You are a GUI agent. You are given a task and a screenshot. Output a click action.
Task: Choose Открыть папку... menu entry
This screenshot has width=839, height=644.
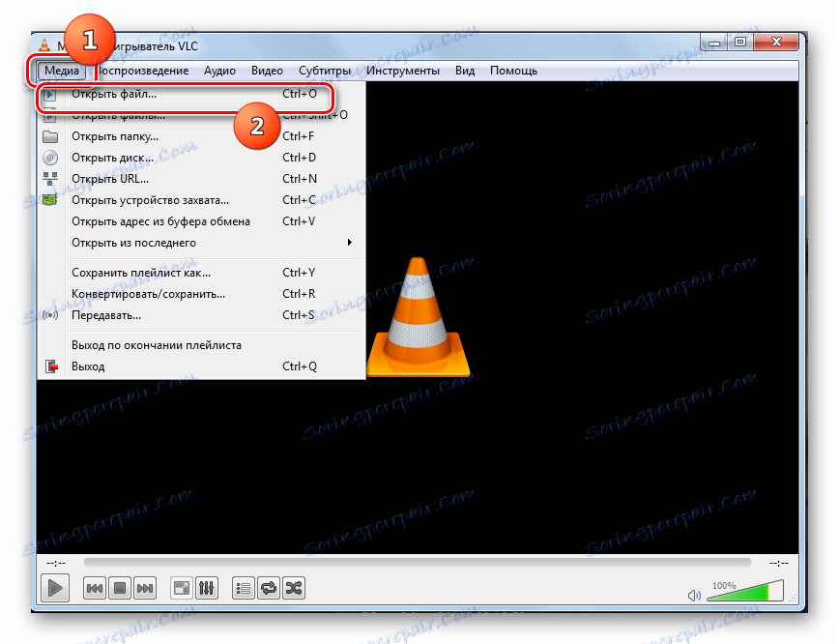tap(202, 136)
